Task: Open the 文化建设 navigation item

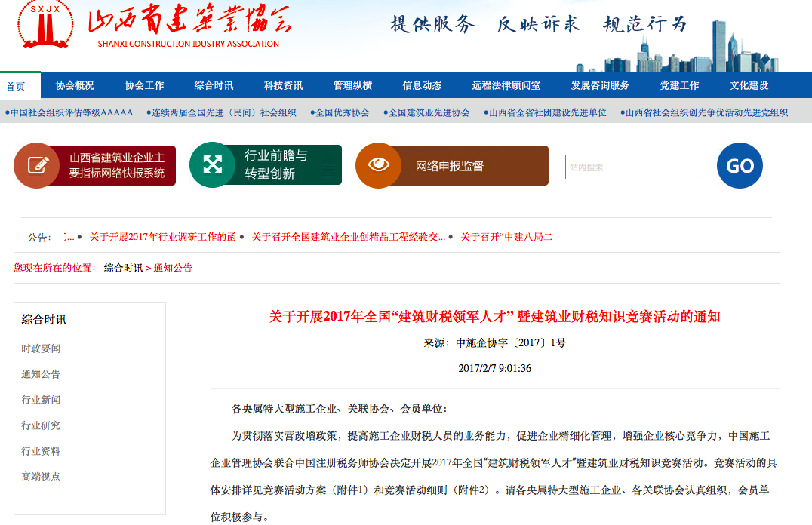Action: point(749,85)
